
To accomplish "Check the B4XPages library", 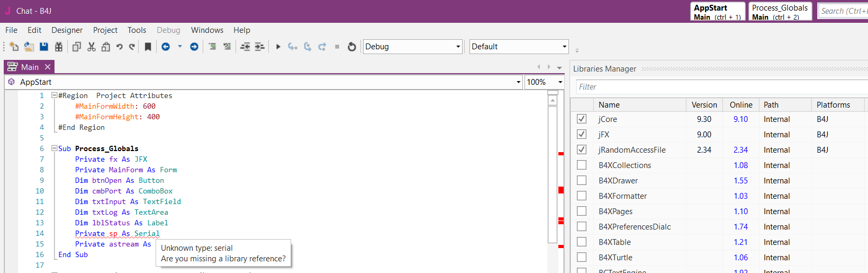I will tap(582, 211).
